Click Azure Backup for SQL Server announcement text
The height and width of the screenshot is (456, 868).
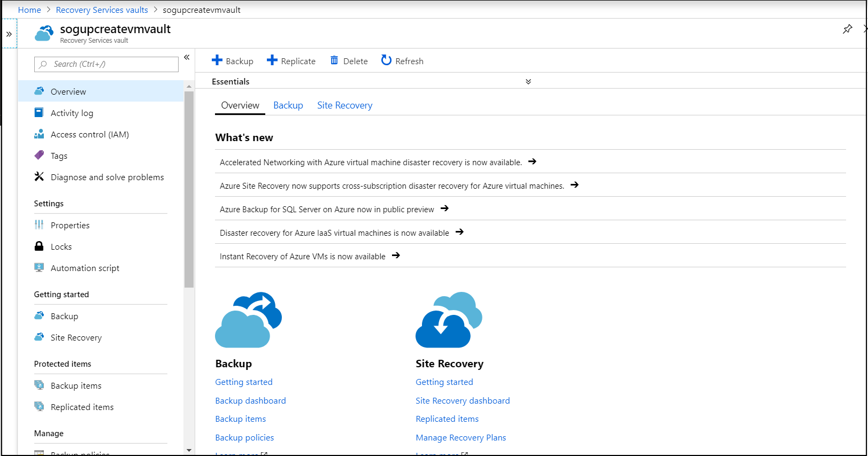327,210
